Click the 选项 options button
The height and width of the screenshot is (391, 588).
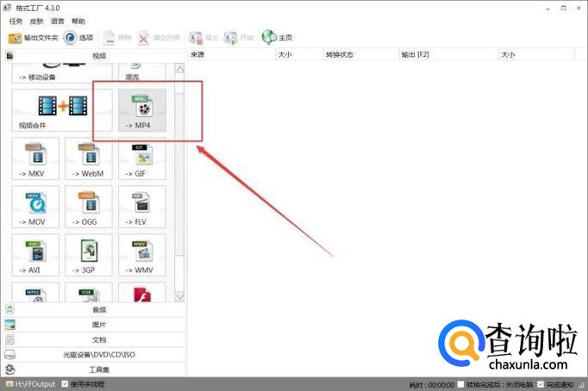[78, 38]
